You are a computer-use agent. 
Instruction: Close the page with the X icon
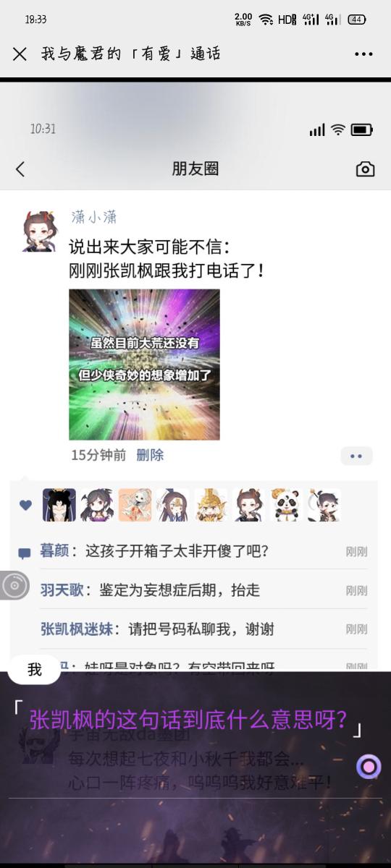coord(20,54)
